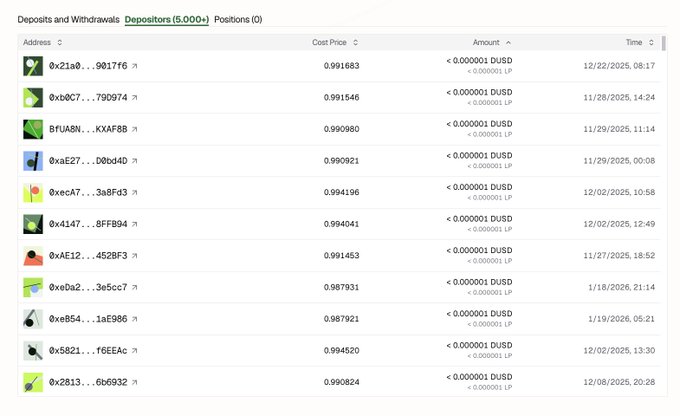
Task: Open address link 0x21a0...9017f6
Action: [88, 66]
